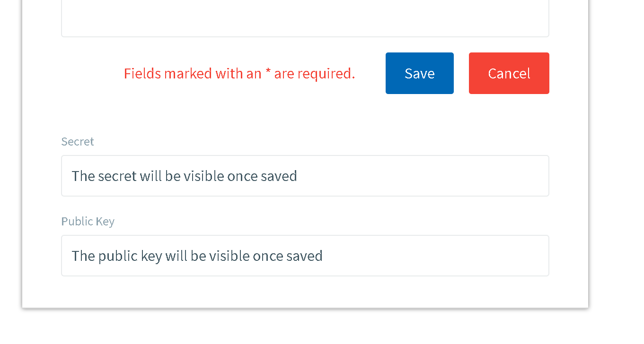Click the red required-fields notice text
Image resolution: width=644 pixels, height=344 pixels.
coord(239,74)
